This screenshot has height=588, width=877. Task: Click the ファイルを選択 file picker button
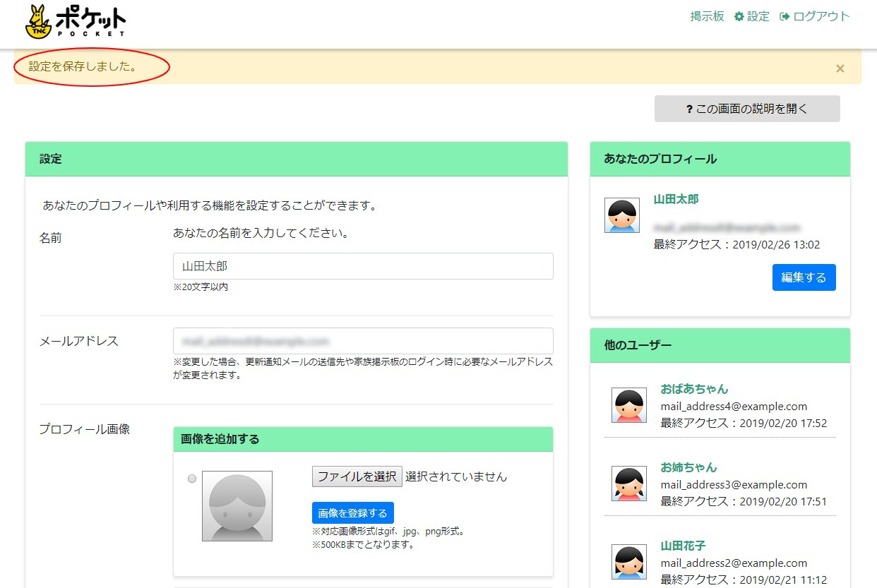[357, 476]
